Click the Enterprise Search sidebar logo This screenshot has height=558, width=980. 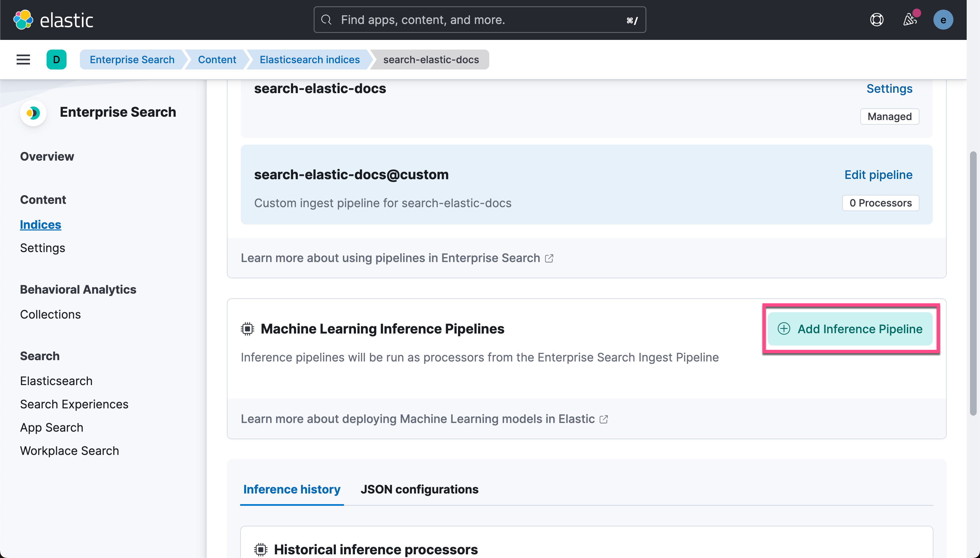point(33,113)
